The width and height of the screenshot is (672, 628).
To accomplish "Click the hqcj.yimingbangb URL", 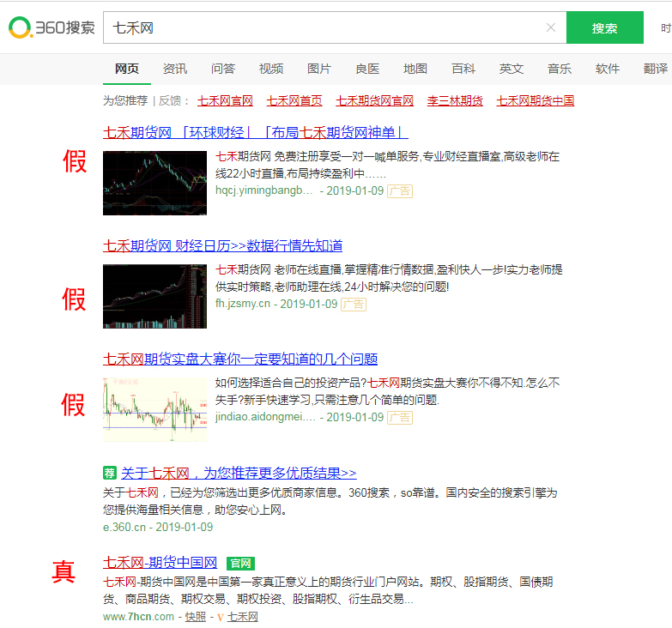I will [x=264, y=190].
